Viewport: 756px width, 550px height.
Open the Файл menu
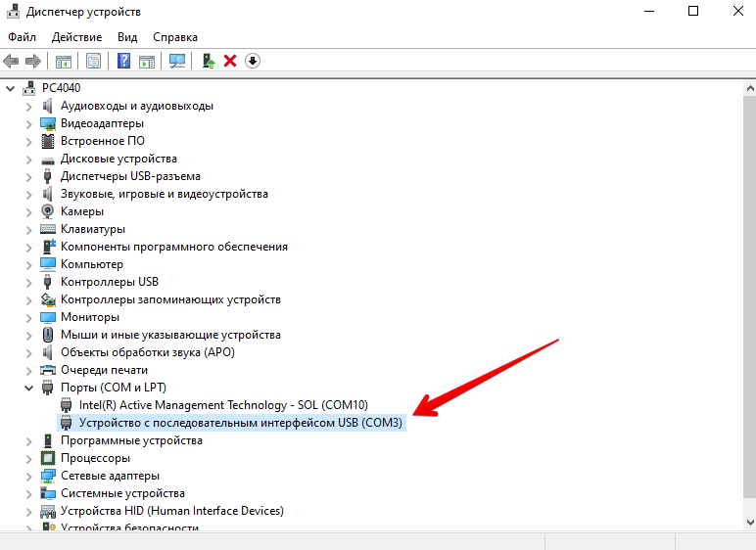pyautogui.click(x=22, y=36)
